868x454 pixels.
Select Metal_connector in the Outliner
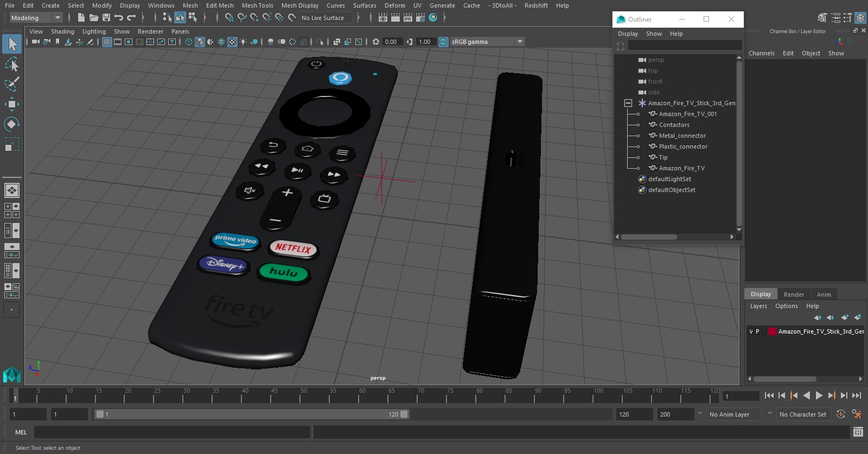[682, 136]
